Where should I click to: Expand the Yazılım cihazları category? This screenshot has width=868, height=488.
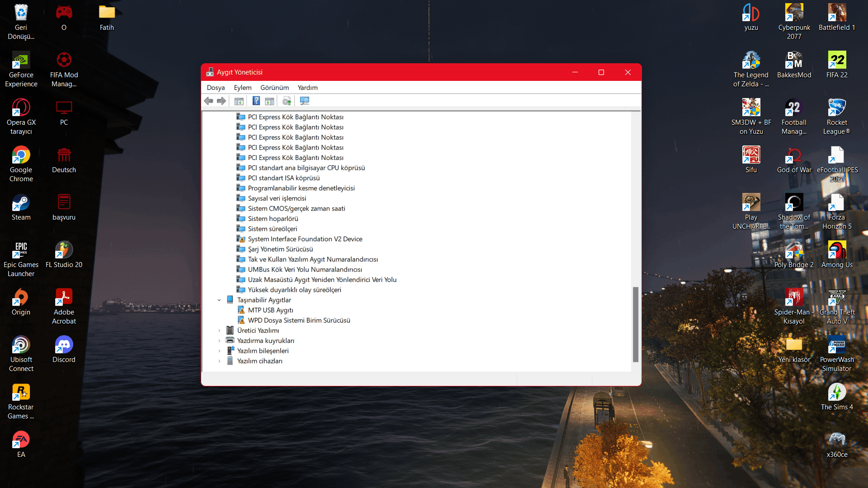219,361
